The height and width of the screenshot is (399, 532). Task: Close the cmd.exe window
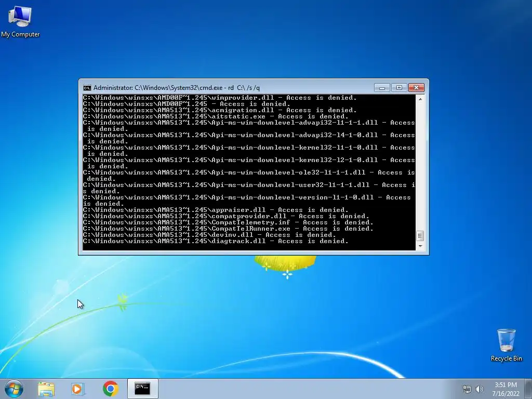[x=416, y=88]
